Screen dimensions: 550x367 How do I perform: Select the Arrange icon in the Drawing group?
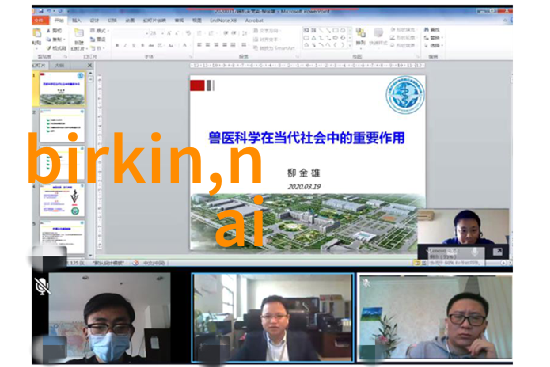coord(360,33)
